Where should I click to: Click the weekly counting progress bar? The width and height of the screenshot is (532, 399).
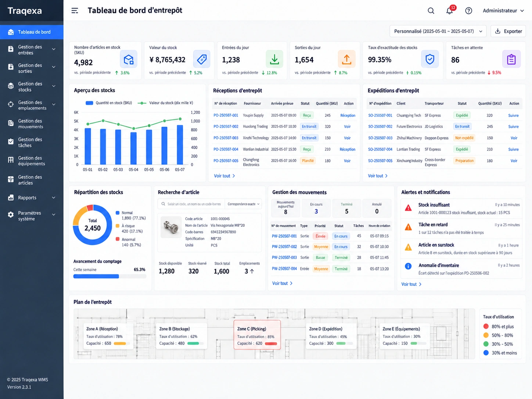[109, 276]
